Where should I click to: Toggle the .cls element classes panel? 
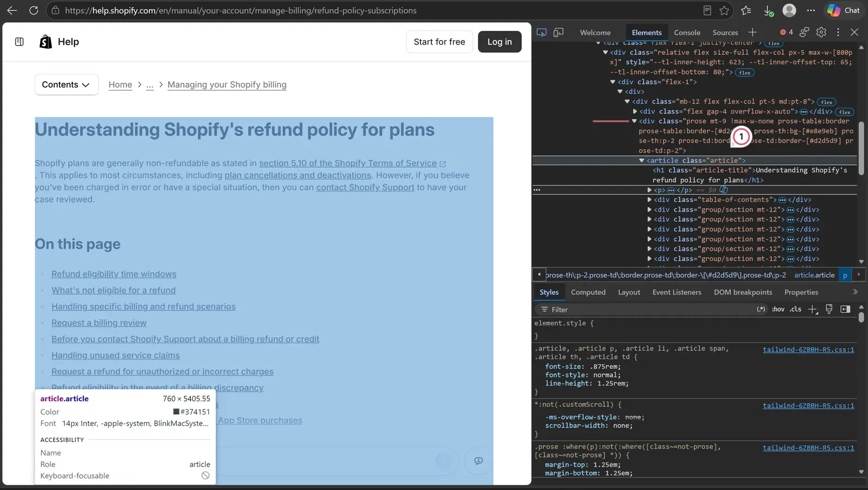[795, 310]
